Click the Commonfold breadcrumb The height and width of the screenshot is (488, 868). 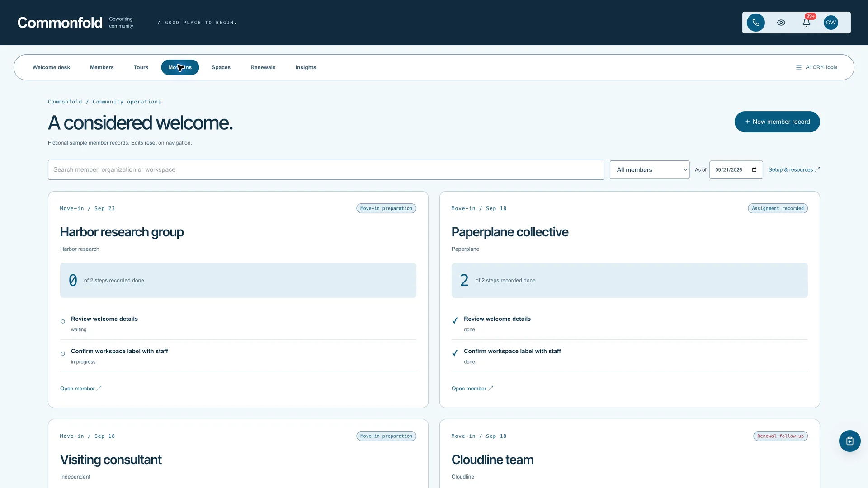(65, 102)
